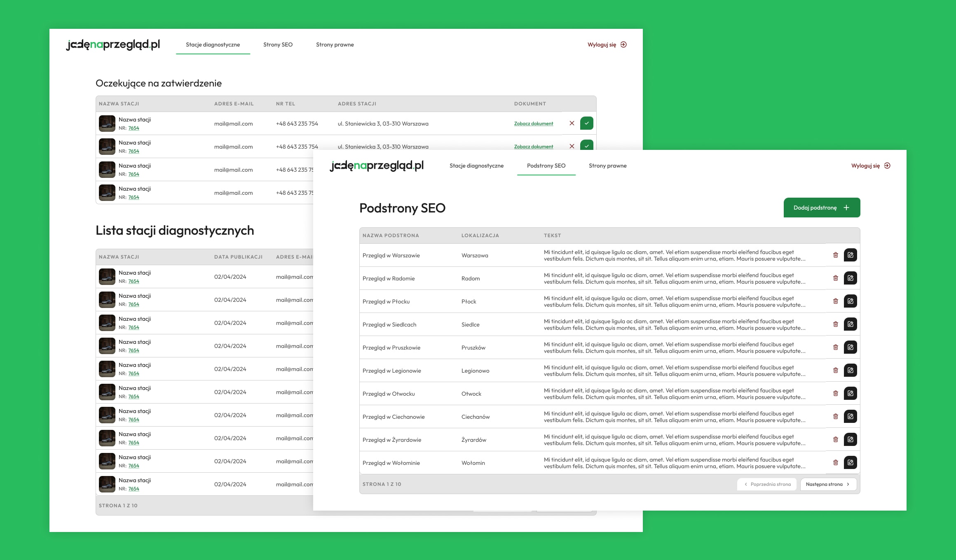
Task: Click first pending station address ul. Staniewicka
Action: [383, 124]
